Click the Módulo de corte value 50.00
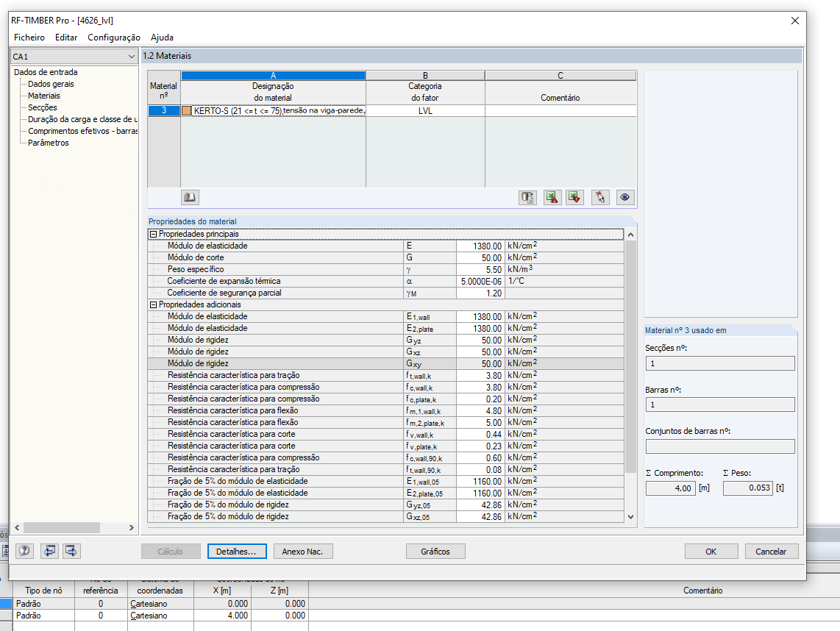This screenshot has height=631, width=840. (480, 257)
